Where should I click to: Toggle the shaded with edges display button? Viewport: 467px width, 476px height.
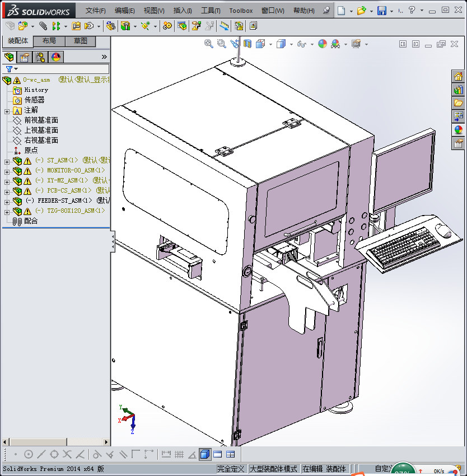pos(205,454)
